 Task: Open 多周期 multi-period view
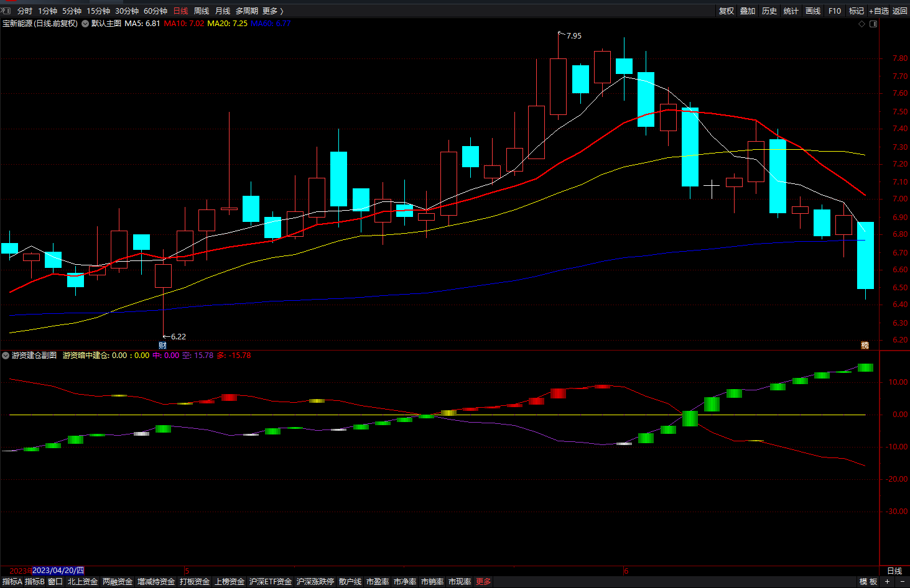pos(247,11)
